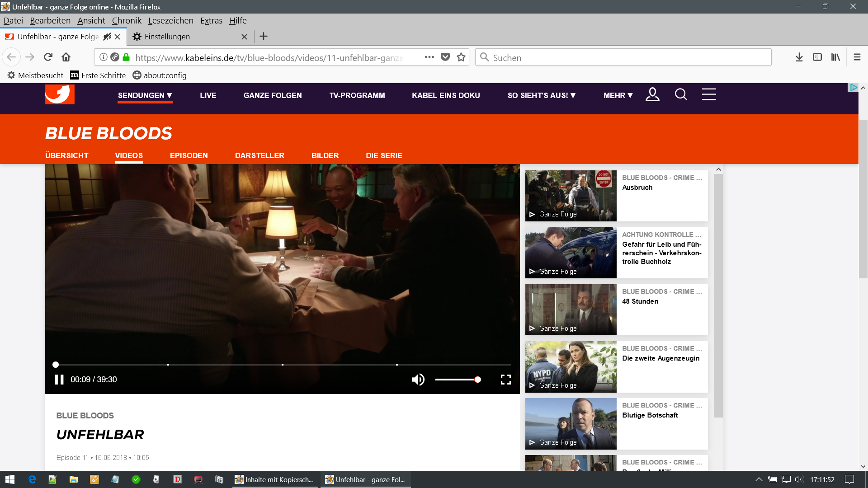Pause the video playback
This screenshot has width=868, height=488.
(x=59, y=380)
